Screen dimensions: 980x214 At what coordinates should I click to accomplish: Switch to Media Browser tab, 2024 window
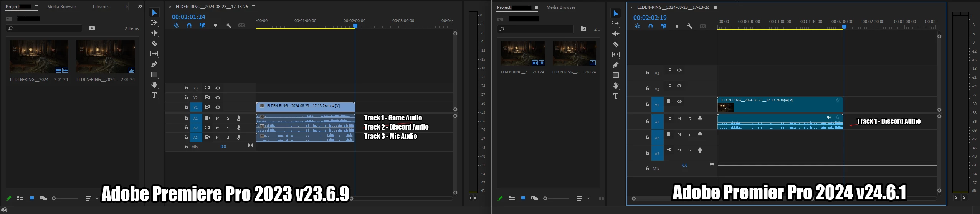point(561,7)
